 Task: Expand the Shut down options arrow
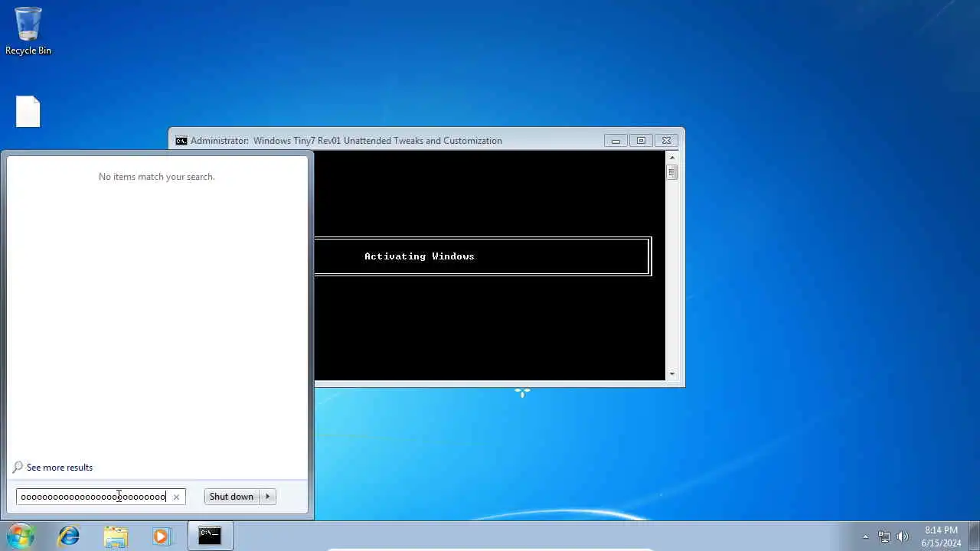pyautogui.click(x=267, y=497)
